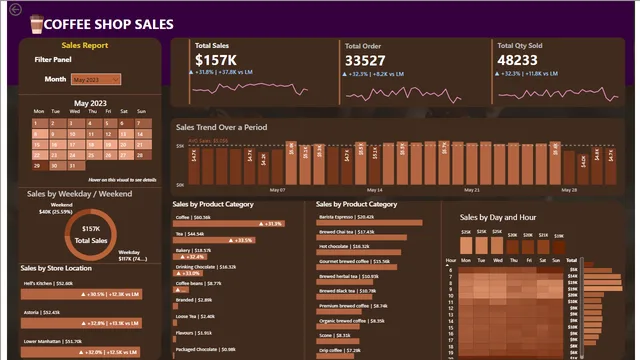Select the Brewed Black tea bar

[344, 296]
